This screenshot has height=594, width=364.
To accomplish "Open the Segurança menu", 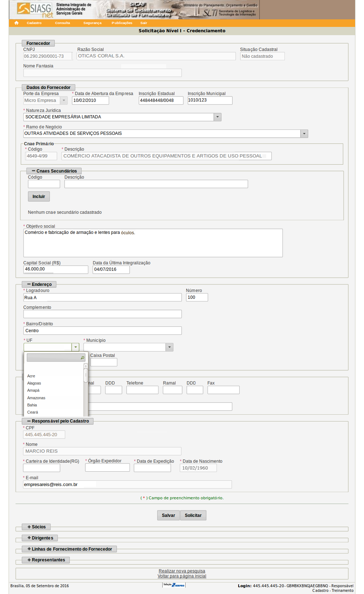I will click(92, 23).
